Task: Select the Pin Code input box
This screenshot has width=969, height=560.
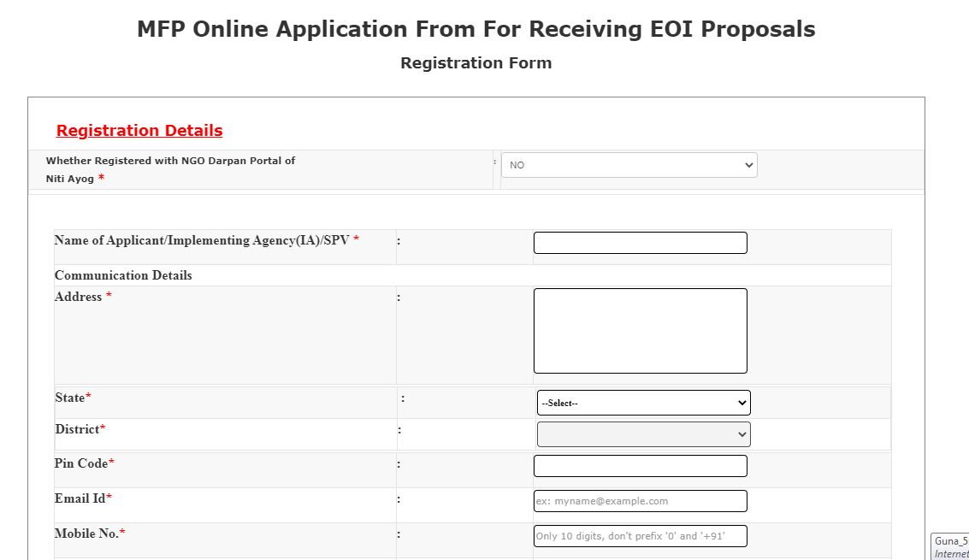Action: coord(640,466)
